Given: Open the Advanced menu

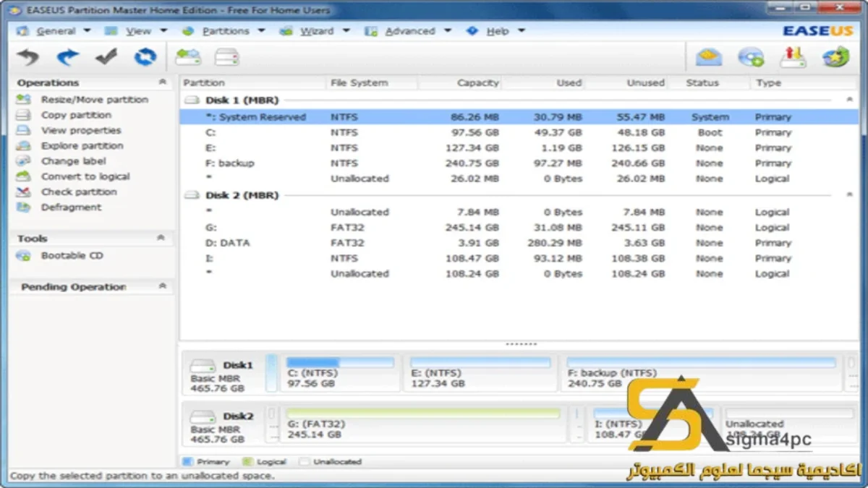Looking at the screenshot, I should 409,31.
